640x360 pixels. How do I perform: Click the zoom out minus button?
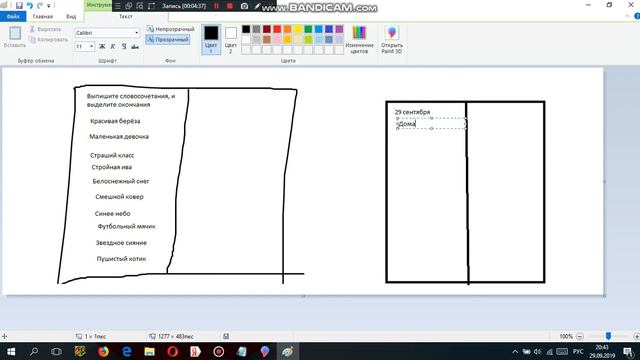[x=580, y=336]
